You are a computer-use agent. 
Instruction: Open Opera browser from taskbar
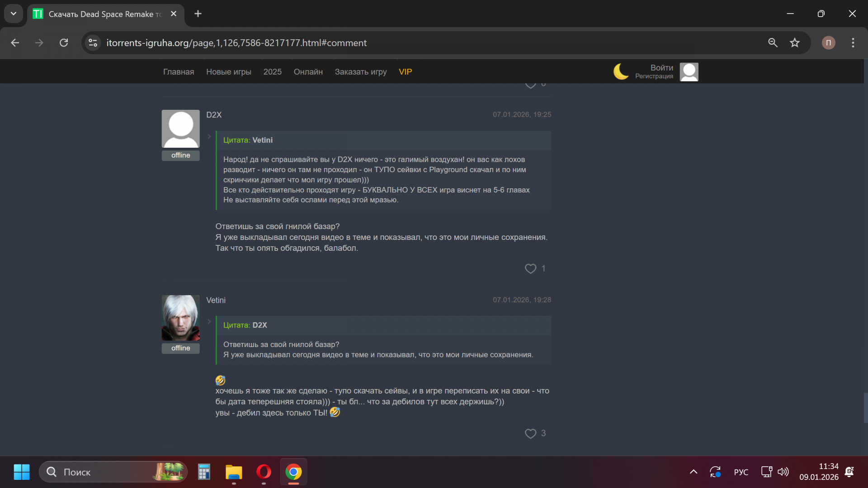[x=264, y=472]
